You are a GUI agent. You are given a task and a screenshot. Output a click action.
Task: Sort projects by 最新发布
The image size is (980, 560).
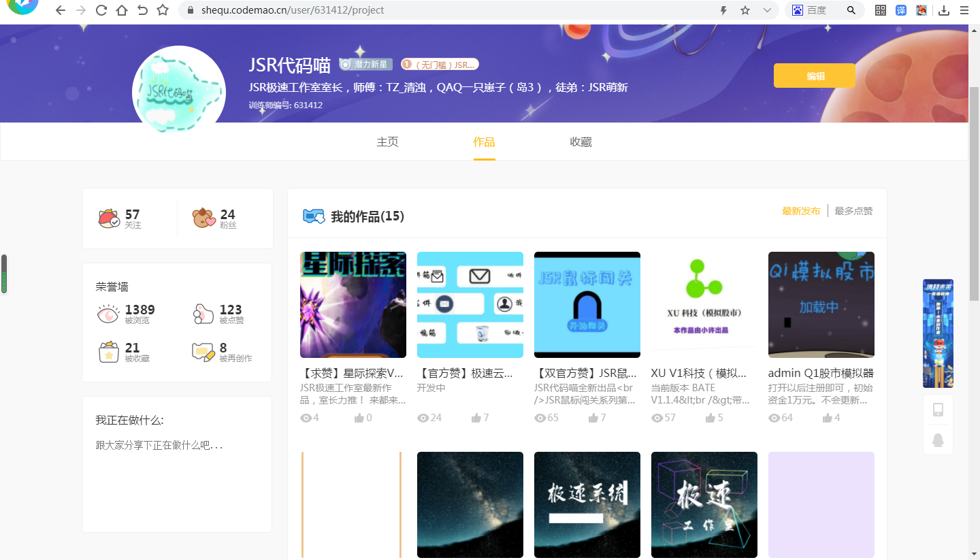(x=801, y=211)
